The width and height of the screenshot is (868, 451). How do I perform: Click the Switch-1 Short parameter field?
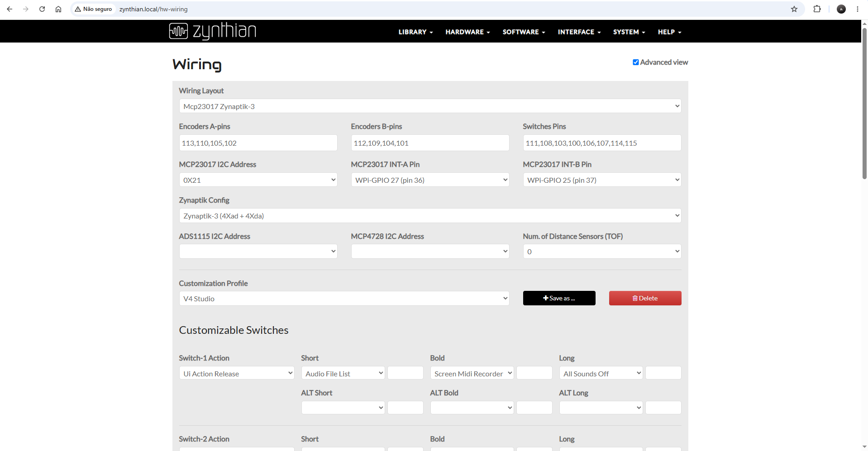click(x=405, y=373)
